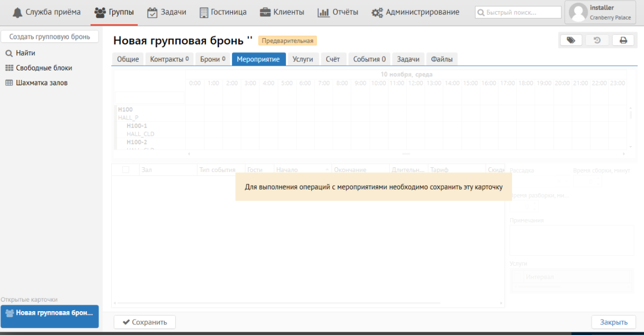Click Создать групповую бронь button
Image resolution: width=644 pixels, height=335 pixels.
pos(50,37)
